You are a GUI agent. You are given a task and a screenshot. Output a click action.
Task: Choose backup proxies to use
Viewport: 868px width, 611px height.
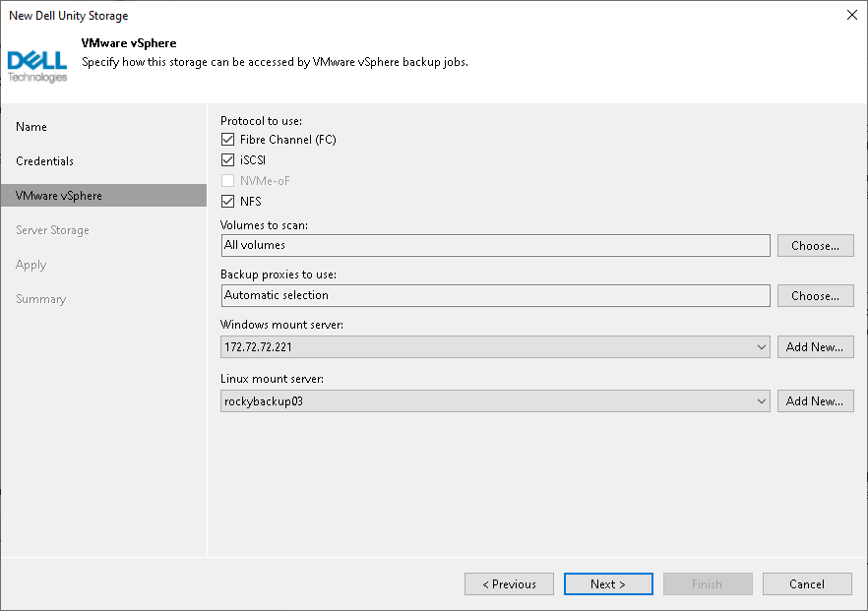tap(816, 296)
